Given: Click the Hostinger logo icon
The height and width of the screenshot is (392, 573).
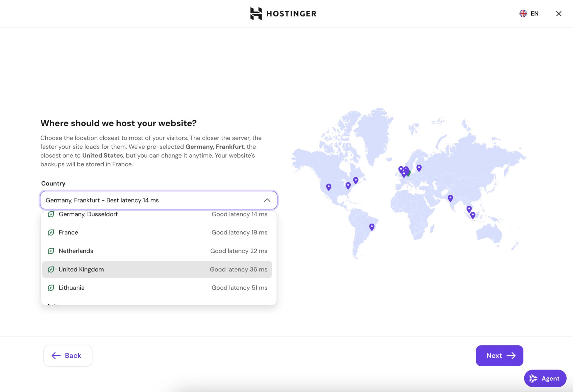Looking at the screenshot, I should point(256,13).
